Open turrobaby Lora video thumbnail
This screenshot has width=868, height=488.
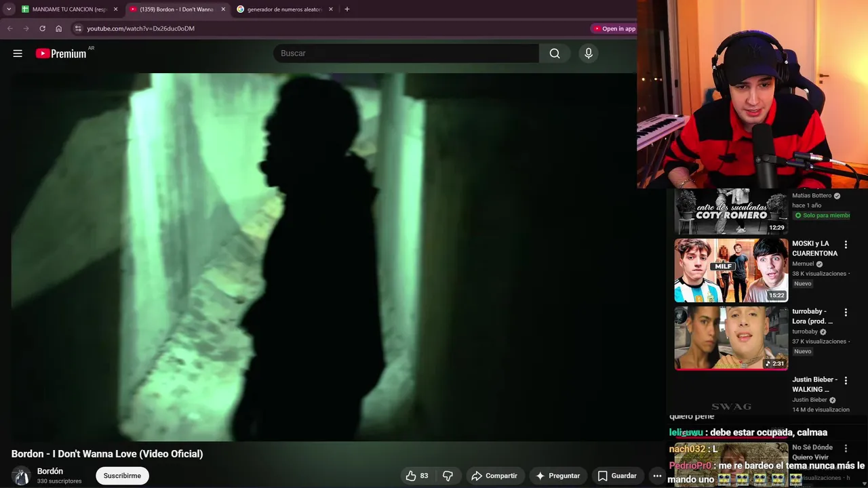[x=731, y=338]
